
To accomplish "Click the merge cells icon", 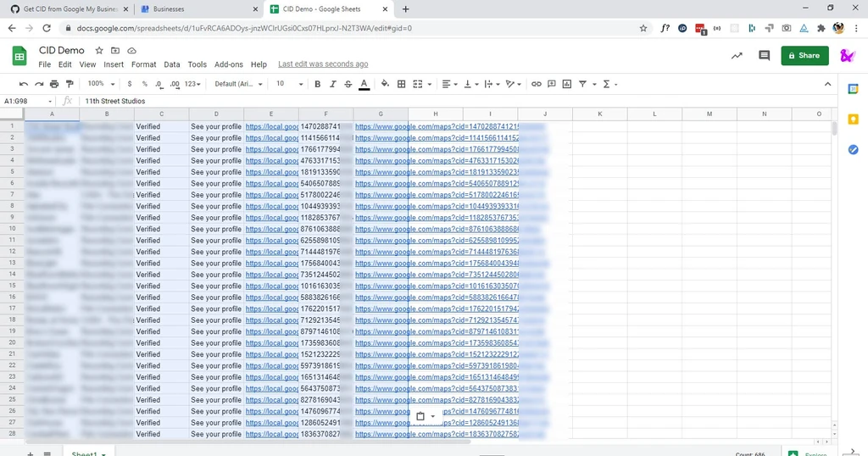I will 418,84.
